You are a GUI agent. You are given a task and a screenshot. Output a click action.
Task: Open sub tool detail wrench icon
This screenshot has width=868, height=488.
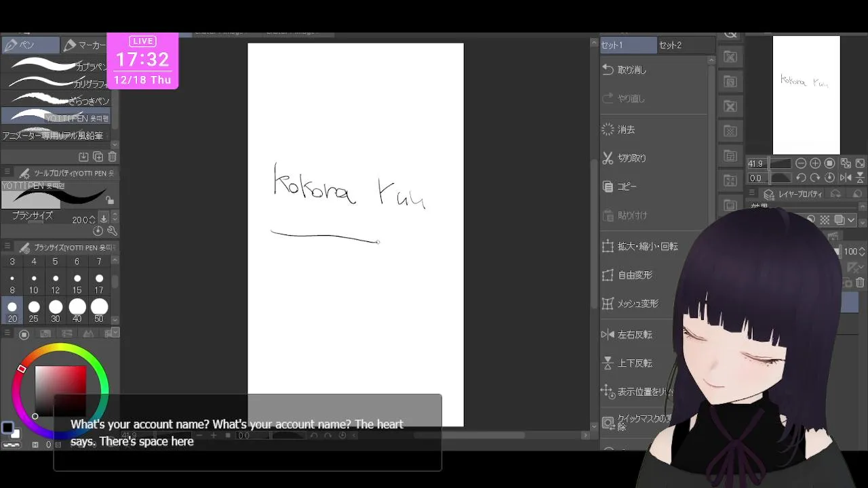[x=112, y=231]
